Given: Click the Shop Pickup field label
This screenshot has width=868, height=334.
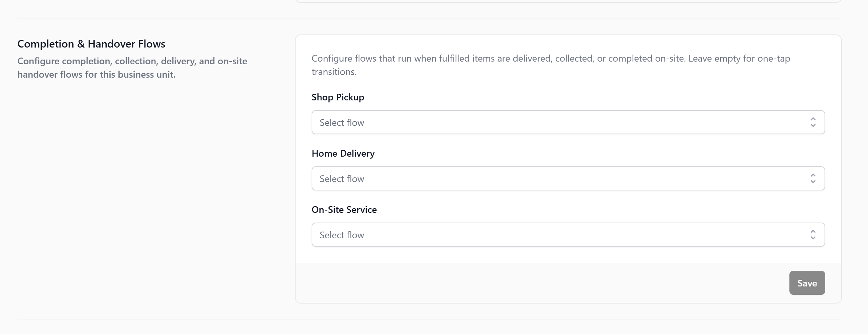Looking at the screenshot, I should click(338, 97).
